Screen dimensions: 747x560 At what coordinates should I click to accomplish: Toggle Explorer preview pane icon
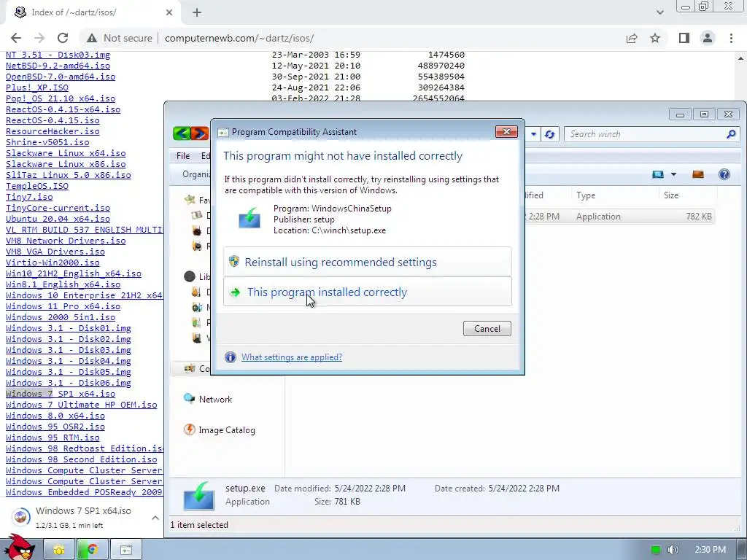point(698,174)
